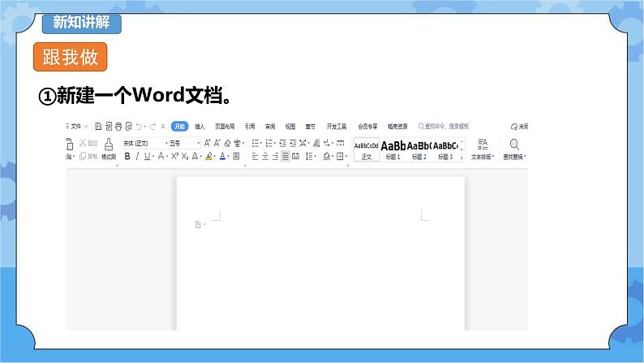Apply the 标题 3 style
Screen dimensions: 644x363
pos(445,149)
